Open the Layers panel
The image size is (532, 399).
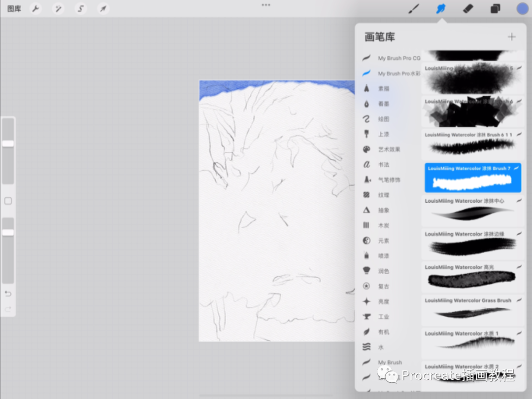pos(496,8)
